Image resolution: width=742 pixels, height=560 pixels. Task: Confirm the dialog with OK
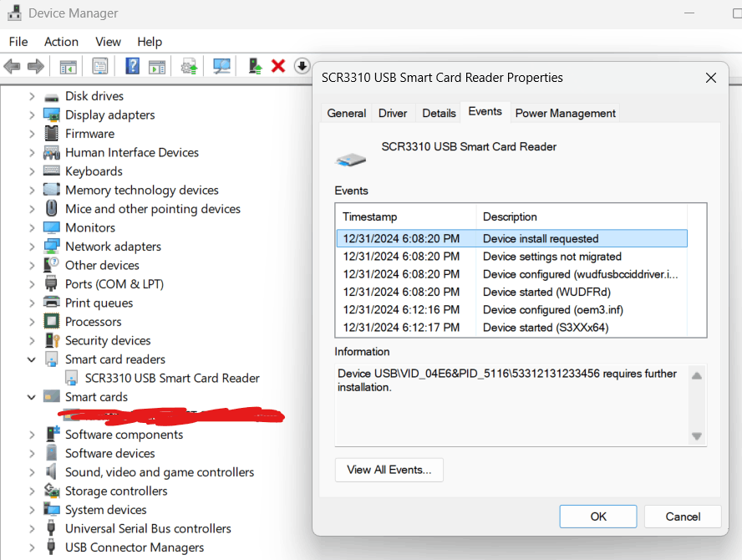click(598, 517)
